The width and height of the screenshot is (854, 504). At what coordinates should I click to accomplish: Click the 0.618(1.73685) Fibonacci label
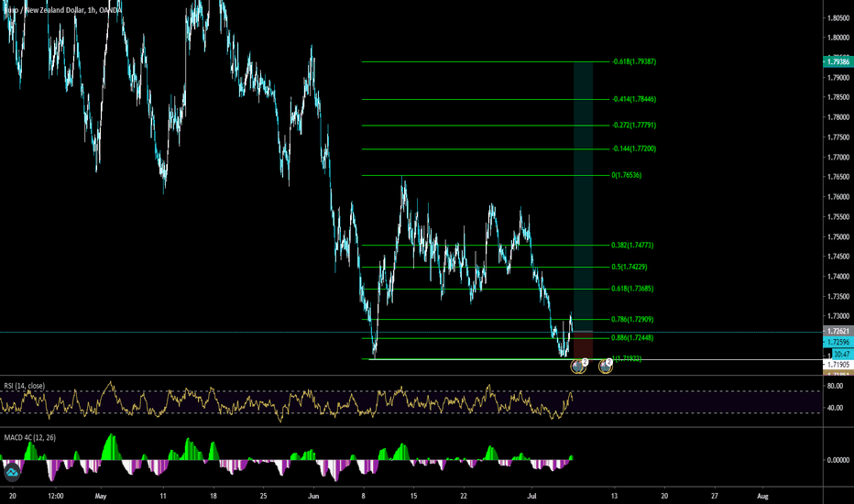pyautogui.click(x=632, y=289)
